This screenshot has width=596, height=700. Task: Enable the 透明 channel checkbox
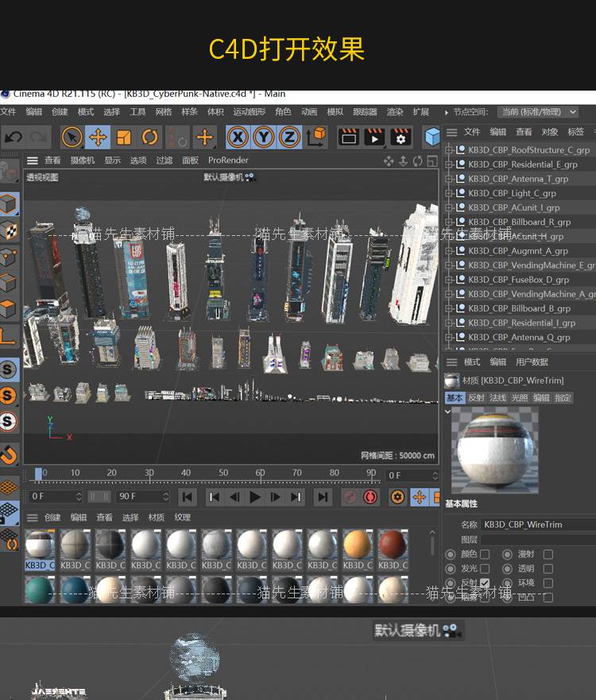click(x=548, y=568)
